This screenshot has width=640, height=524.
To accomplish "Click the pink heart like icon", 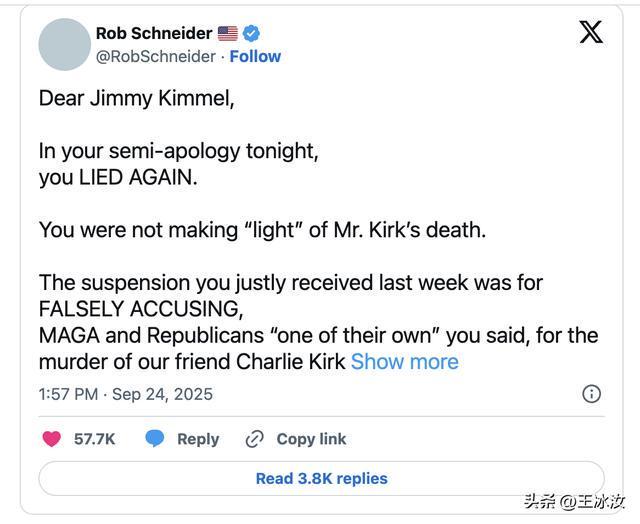I will click(52, 439).
